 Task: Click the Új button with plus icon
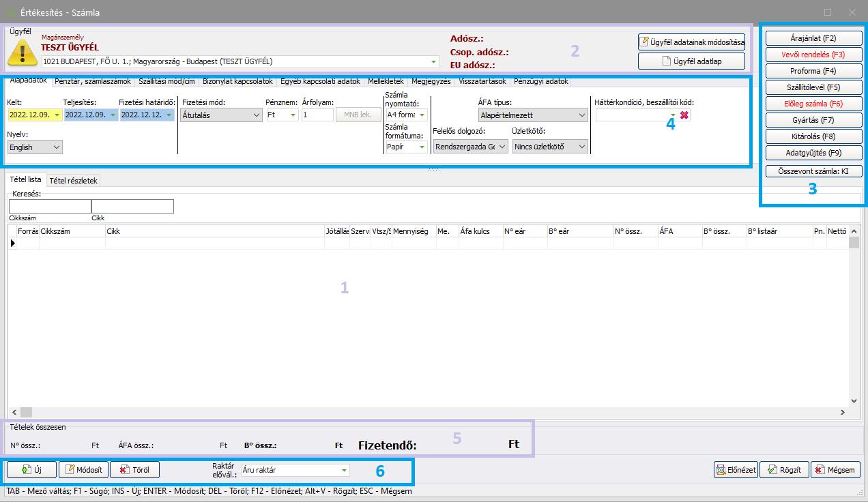pos(31,469)
